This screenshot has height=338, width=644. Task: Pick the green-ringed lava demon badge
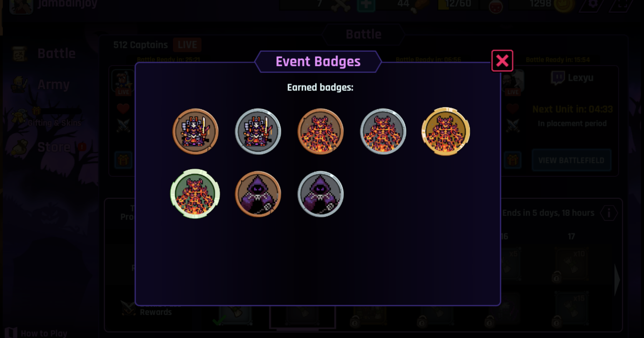(195, 194)
